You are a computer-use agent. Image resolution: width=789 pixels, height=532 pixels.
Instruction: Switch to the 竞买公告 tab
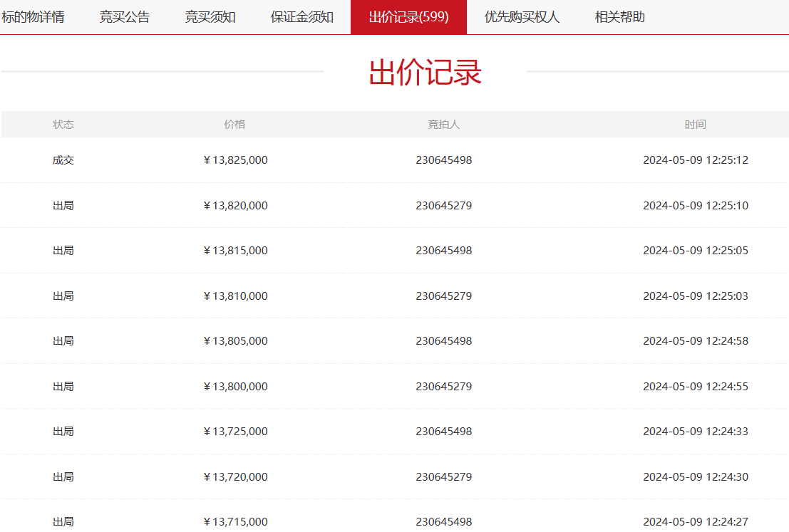(x=124, y=17)
